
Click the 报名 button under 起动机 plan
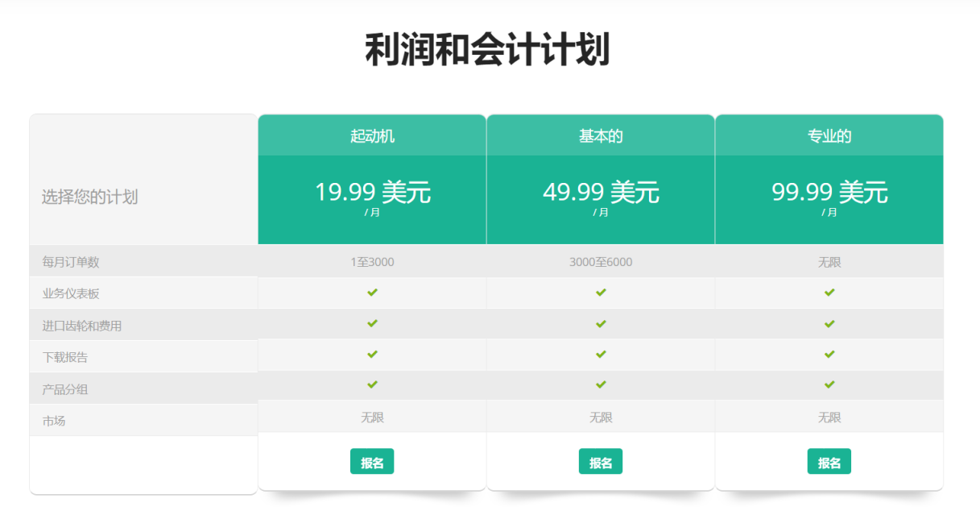(372, 462)
